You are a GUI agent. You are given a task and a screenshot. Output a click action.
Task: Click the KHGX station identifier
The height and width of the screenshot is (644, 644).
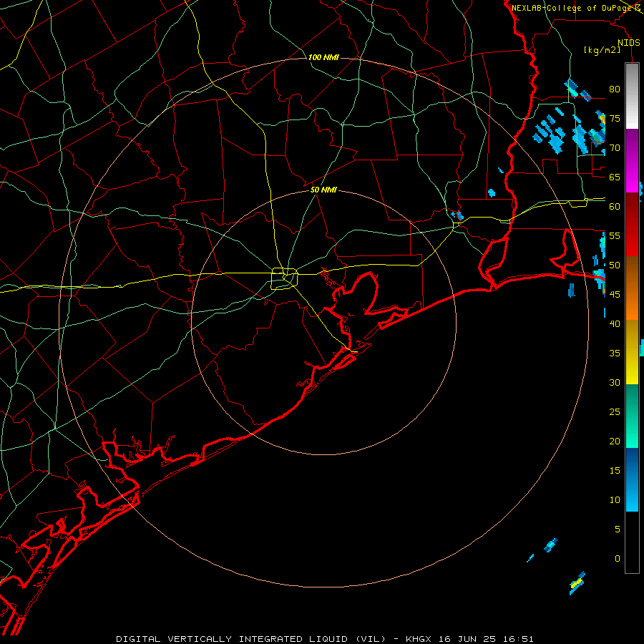[x=419, y=639]
